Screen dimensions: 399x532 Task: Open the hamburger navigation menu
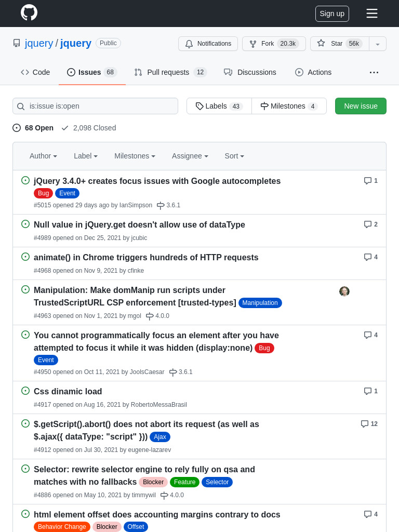pyautogui.click(x=372, y=13)
